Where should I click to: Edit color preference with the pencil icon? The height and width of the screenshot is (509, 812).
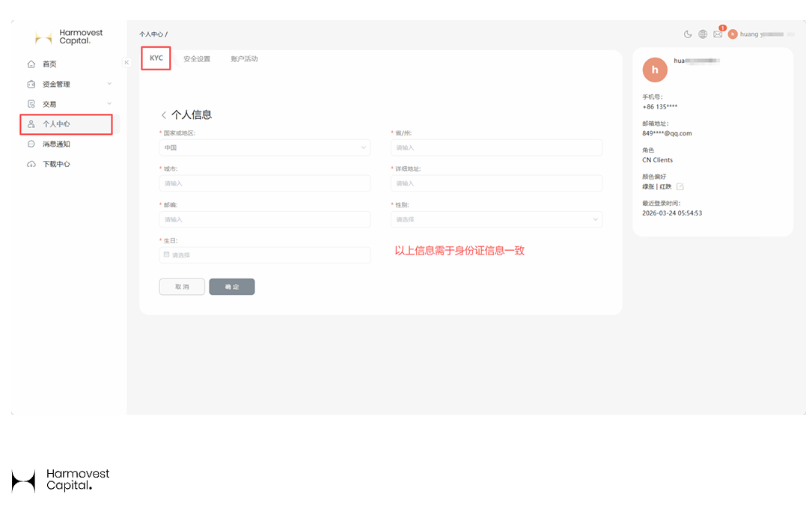(x=680, y=186)
